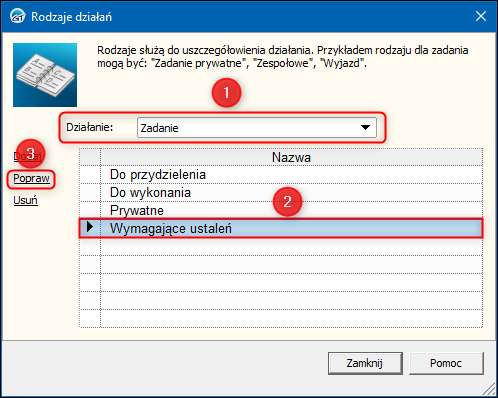This screenshot has height=398, width=498.
Task: Click the first empty row below Wymagające ustaleń
Action: [x=281, y=247]
